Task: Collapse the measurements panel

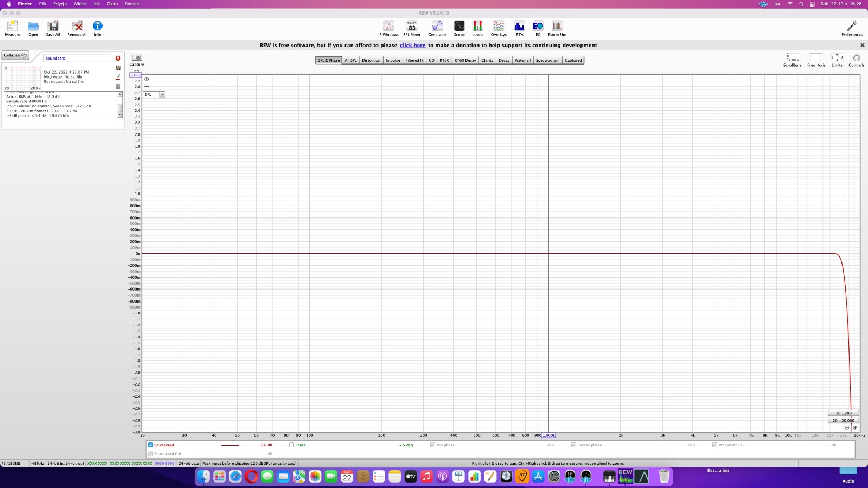Action: [15, 55]
